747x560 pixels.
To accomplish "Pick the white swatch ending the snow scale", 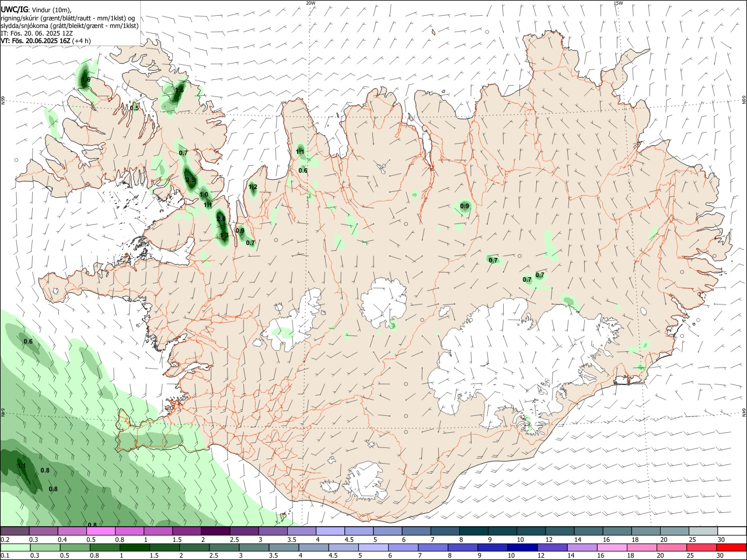I will [732, 531].
